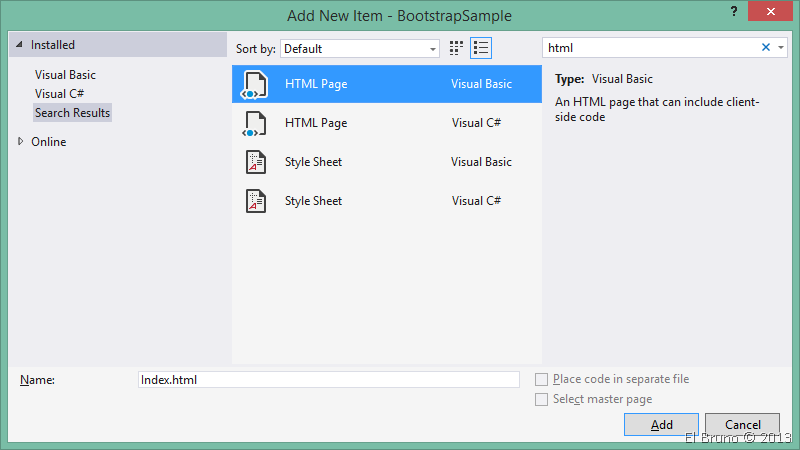Open the Sort by Default dropdown
This screenshot has width=800, height=450.
click(360, 48)
